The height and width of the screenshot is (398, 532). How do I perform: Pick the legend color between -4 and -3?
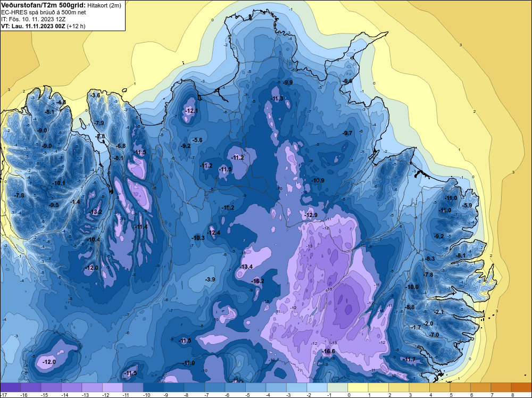[276, 387]
